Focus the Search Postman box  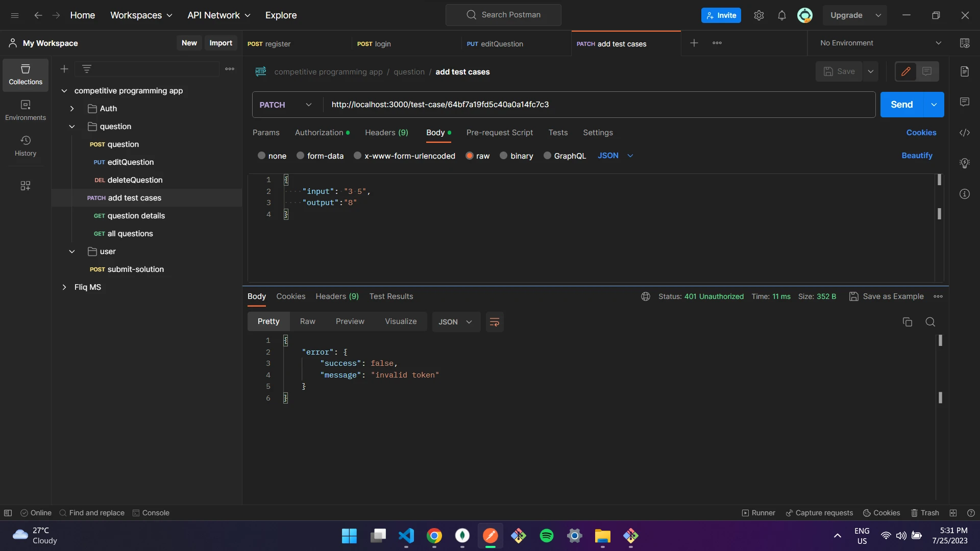(x=503, y=15)
